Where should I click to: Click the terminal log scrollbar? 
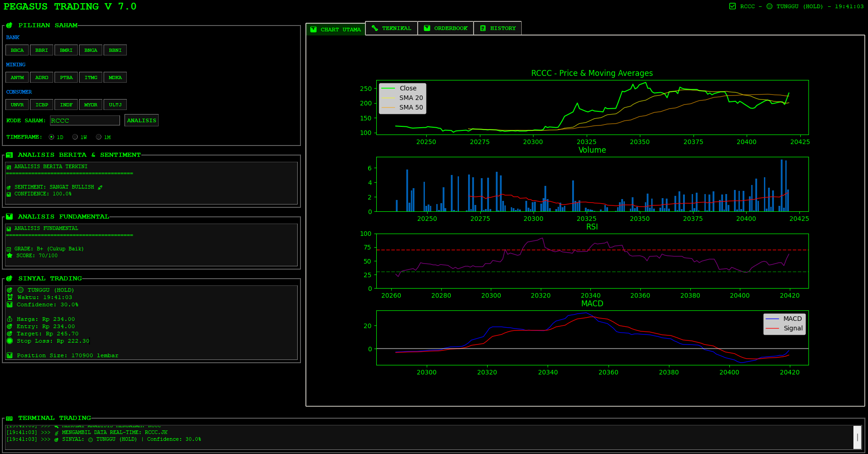click(x=857, y=437)
